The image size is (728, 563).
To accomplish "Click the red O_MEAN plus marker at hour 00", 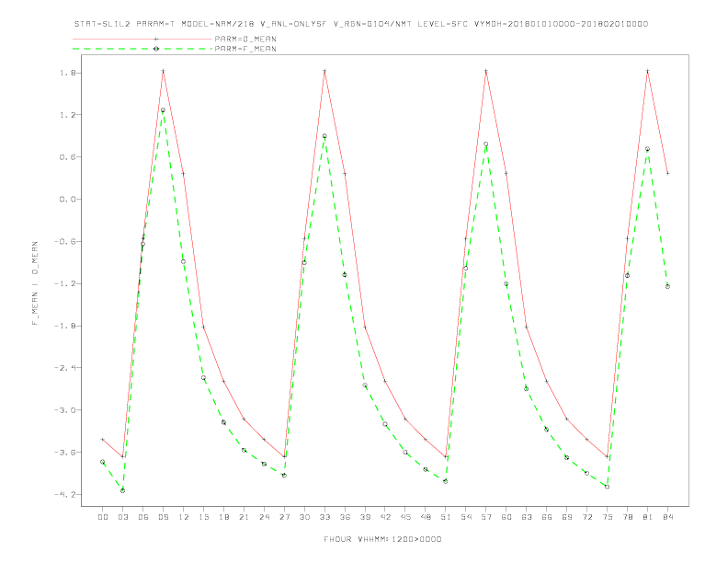I will coord(103,440).
